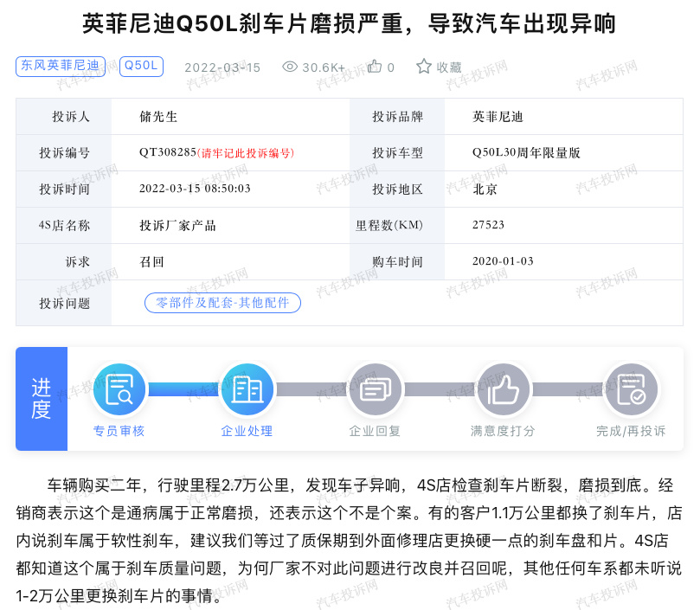Click the 零部件及配套-其他配件 issue tag
Viewport: 700px width, 610px height.
[222, 303]
